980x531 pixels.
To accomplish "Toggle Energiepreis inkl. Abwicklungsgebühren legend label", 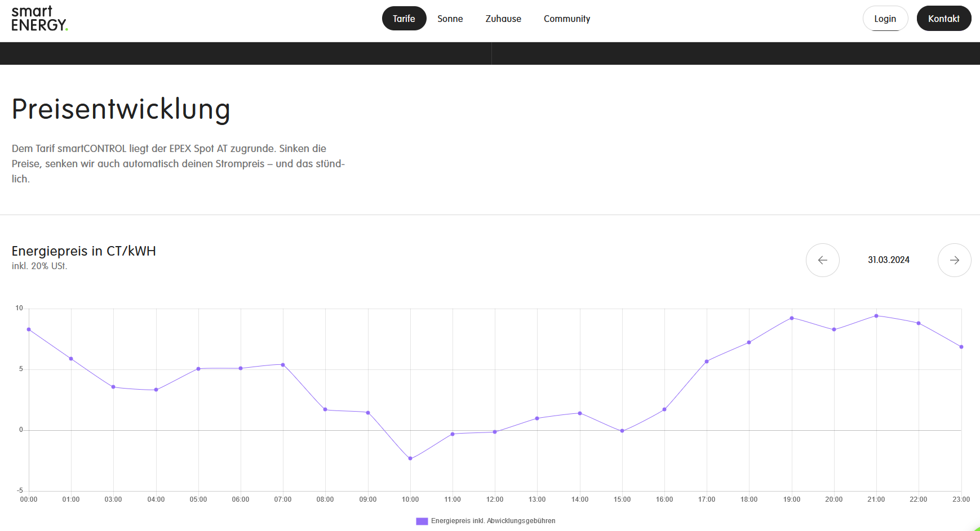I will pos(493,521).
